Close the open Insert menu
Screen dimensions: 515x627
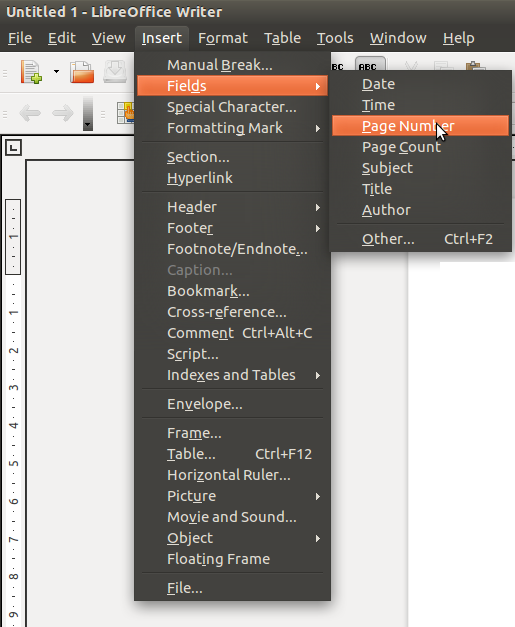click(x=162, y=38)
